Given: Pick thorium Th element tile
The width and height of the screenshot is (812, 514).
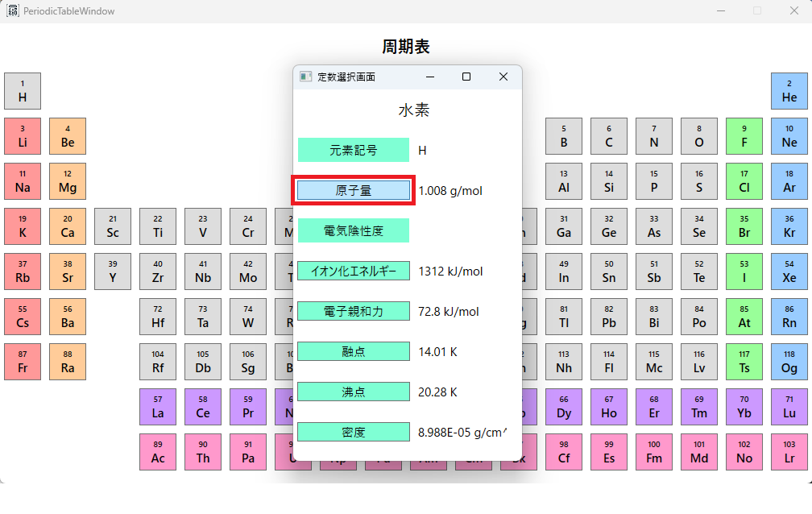Looking at the screenshot, I should coord(202,452).
